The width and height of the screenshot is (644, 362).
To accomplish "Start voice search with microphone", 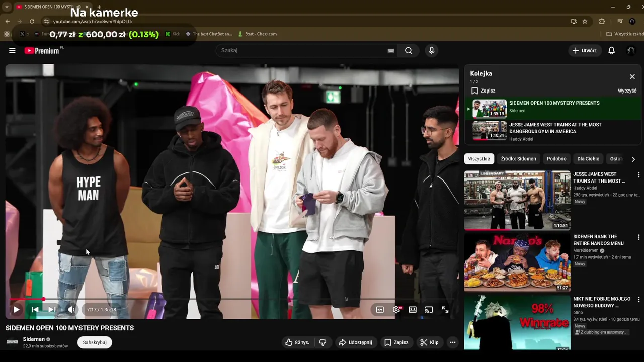I will point(431,50).
